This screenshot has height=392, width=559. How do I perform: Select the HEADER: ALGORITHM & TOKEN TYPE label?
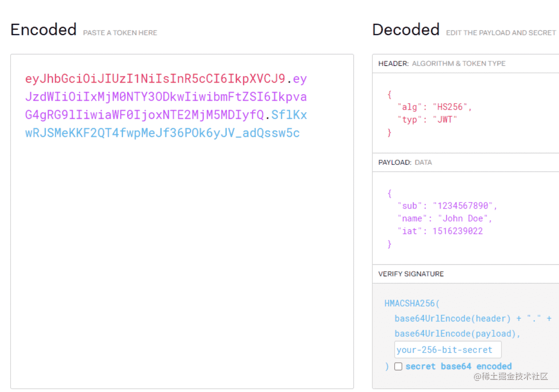pyautogui.click(x=442, y=64)
